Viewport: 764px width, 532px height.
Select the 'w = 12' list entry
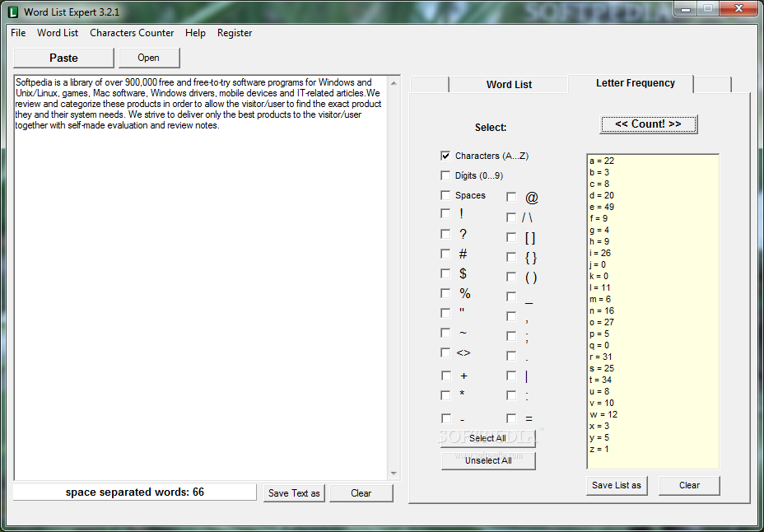[x=603, y=414]
